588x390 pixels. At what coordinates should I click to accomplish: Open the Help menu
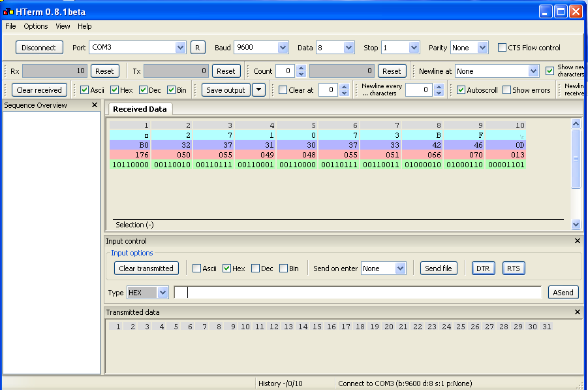point(84,26)
